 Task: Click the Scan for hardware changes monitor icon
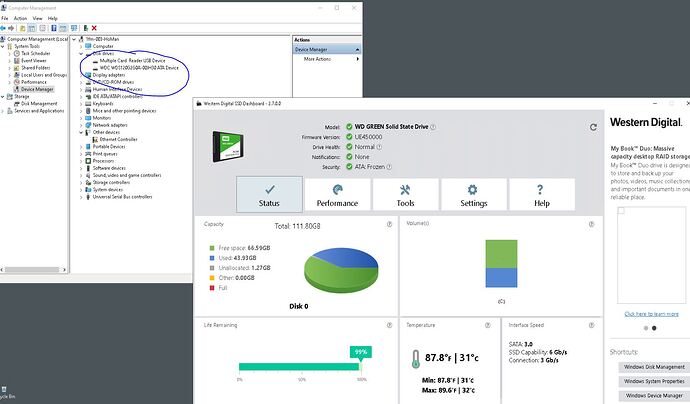[74, 28]
